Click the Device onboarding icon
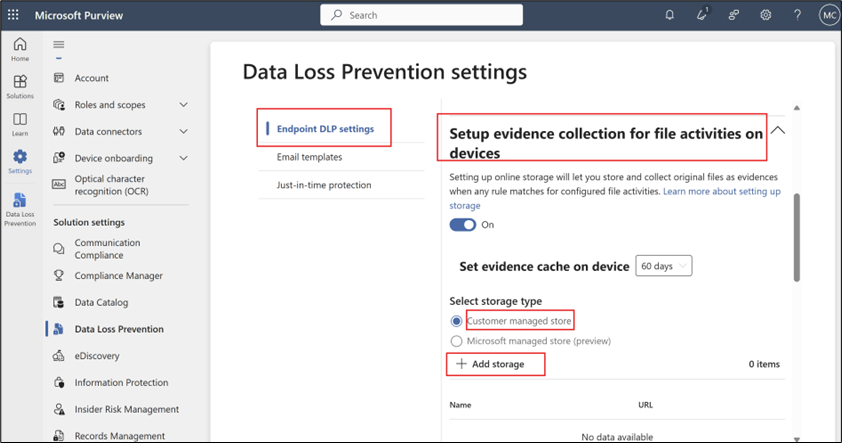Screen dimensions: 842x443 click(x=59, y=158)
